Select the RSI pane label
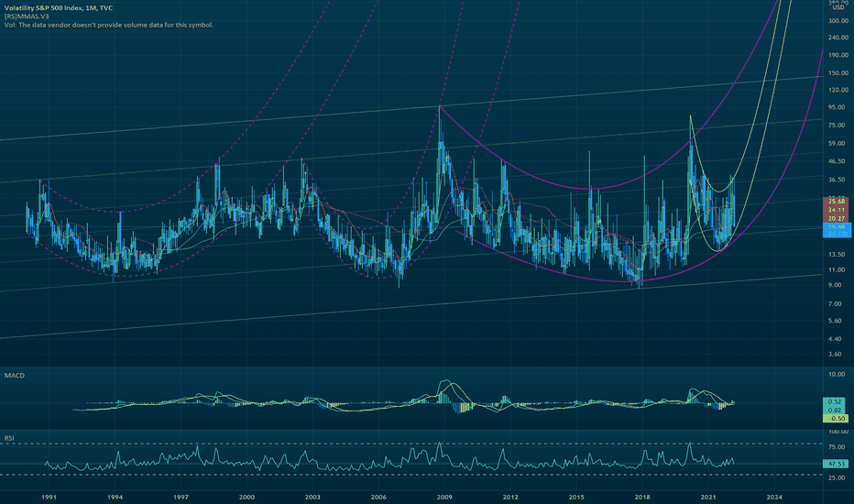This screenshot has width=854, height=504. pos(9,438)
